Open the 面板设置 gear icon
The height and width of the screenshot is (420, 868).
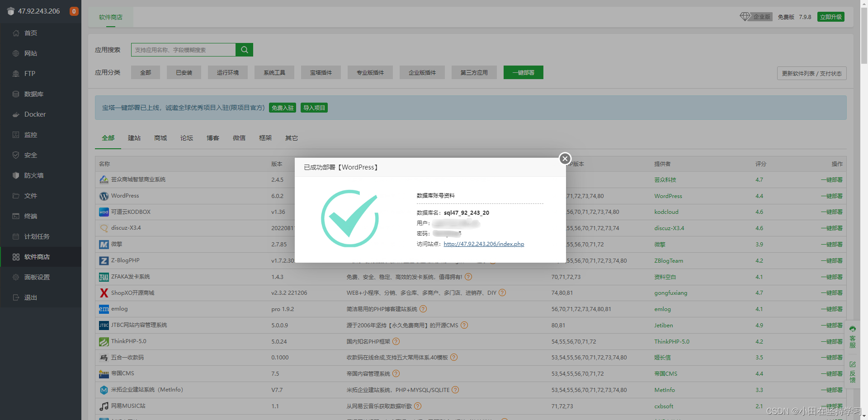(x=16, y=277)
